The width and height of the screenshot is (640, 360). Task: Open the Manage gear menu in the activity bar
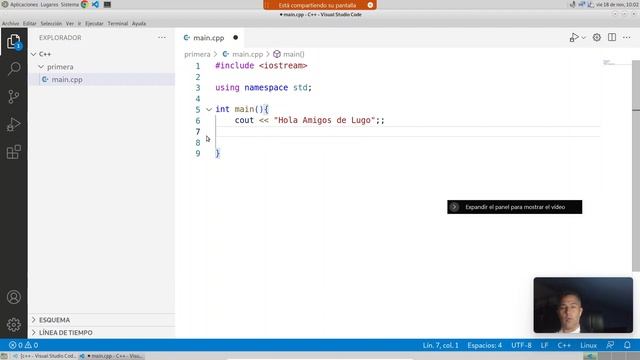(x=13, y=325)
